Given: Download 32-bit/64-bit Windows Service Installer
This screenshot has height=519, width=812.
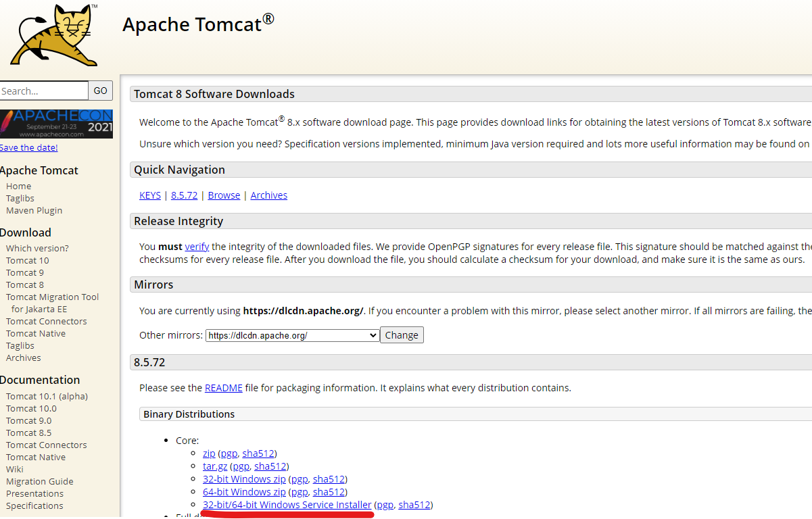Looking at the screenshot, I should 287,505.
